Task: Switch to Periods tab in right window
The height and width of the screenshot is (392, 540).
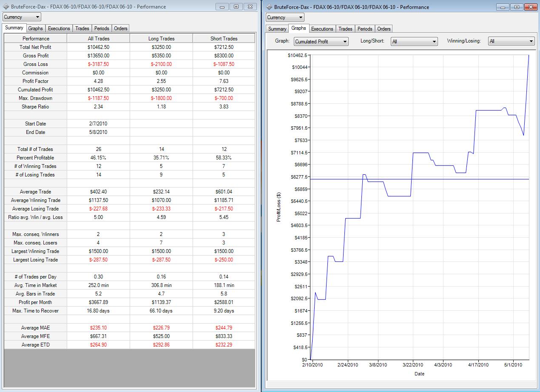Action: [x=365, y=29]
